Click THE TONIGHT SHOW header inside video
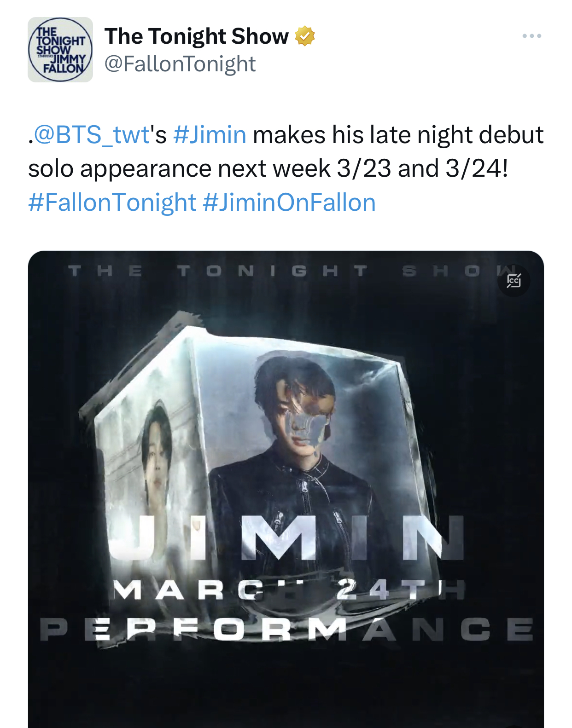 [286, 271]
